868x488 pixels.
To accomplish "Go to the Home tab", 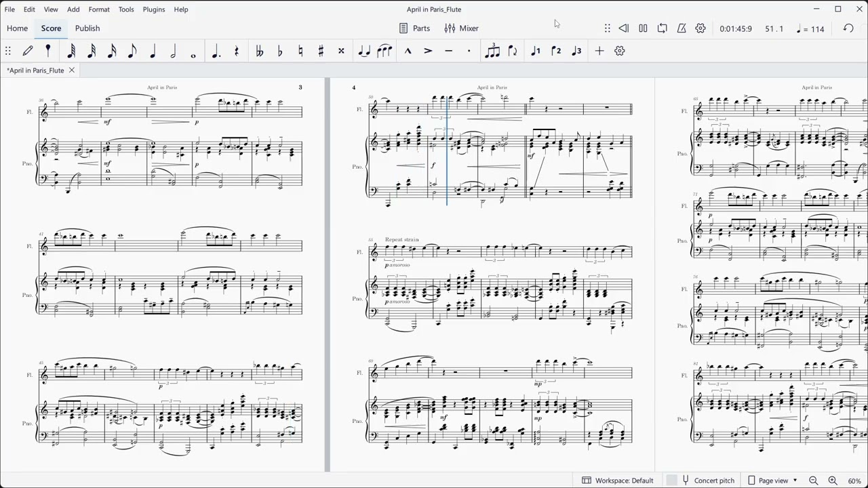I will (18, 28).
